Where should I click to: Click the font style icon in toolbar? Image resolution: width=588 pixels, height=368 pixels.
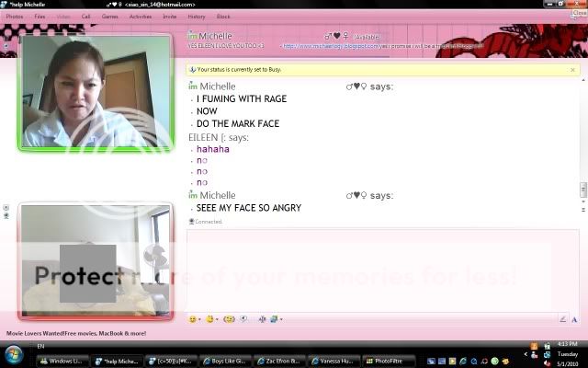[263, 319]
